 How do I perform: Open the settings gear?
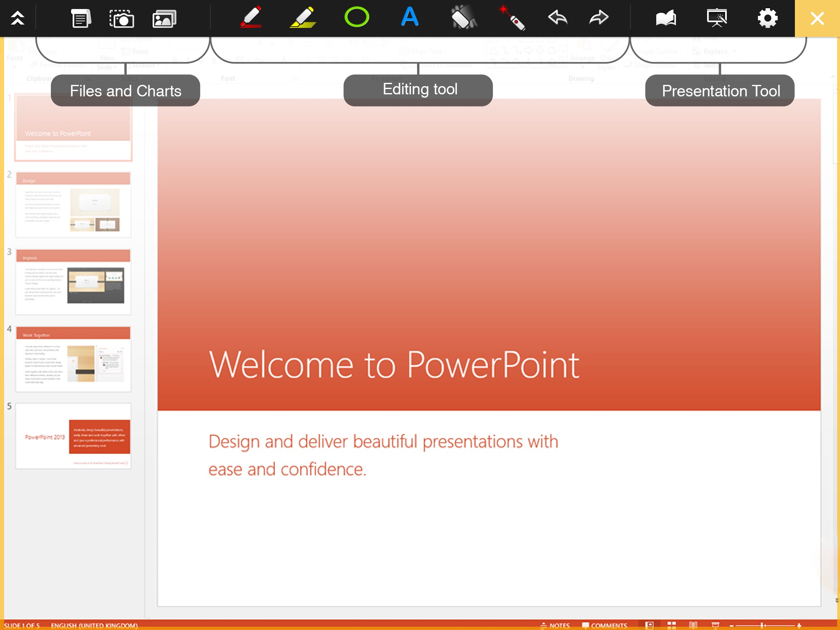[767, 18]
